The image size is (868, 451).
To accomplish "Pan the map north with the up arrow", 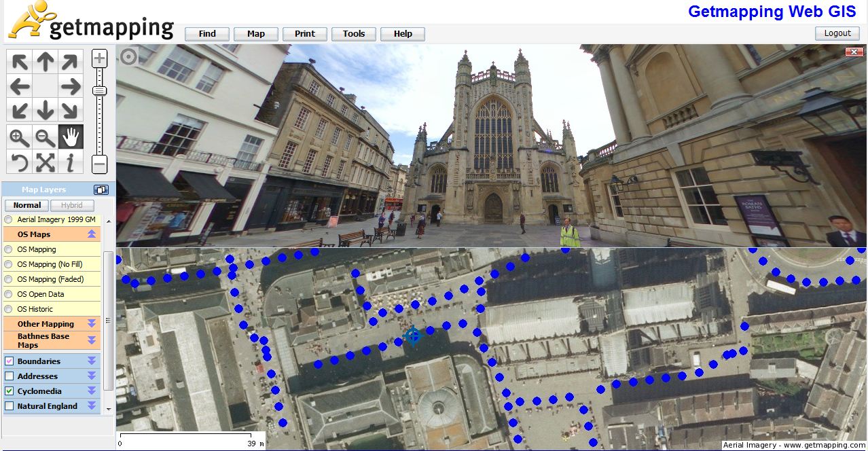I will (x=46, y=62).
